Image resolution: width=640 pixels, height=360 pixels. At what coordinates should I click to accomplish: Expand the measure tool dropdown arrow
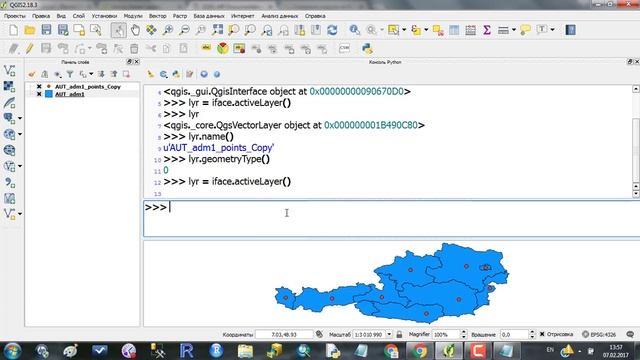514,30
